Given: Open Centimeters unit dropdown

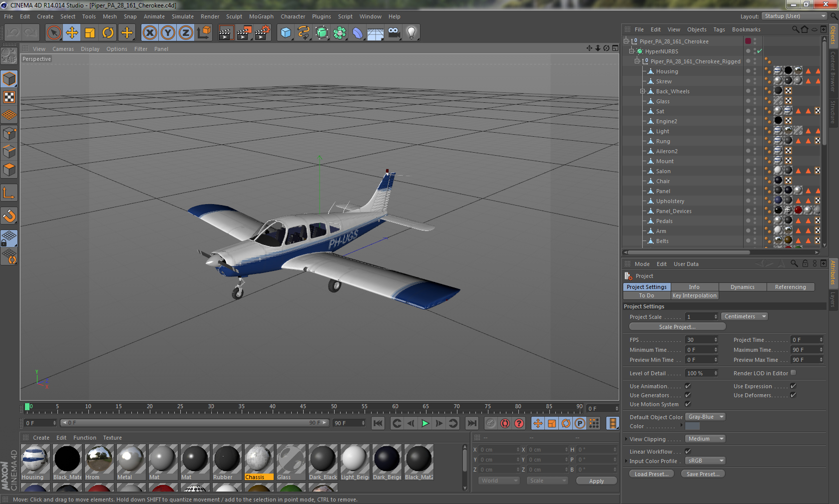Looking at the screenshot, I should click(x=744, y=316).
